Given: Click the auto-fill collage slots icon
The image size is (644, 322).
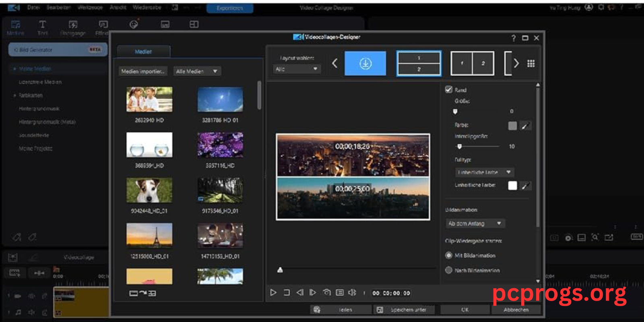Looking at the screenshot, I should (142, 293).
